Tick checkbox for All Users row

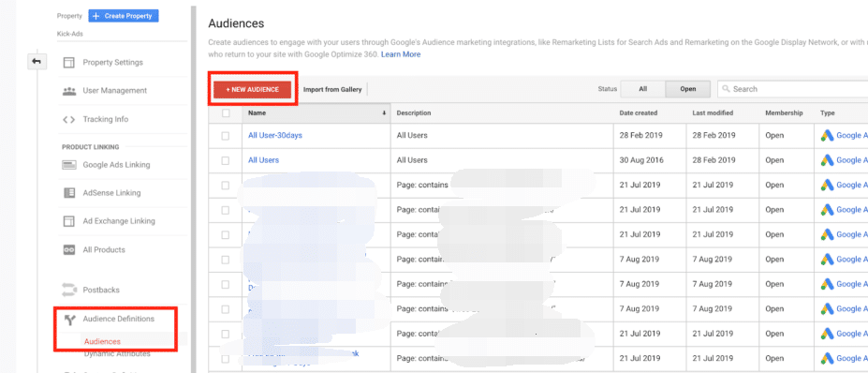tap(226, 160)
